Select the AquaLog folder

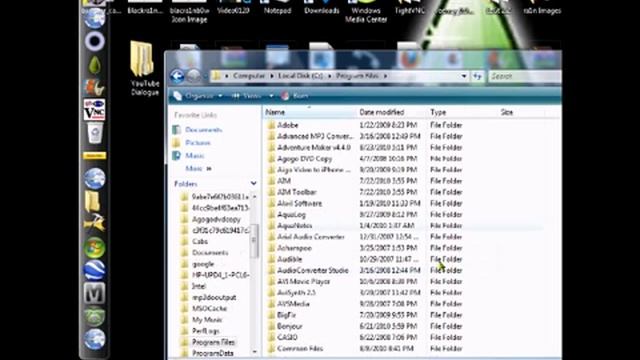pyautogui.click(x=291, y=215)
